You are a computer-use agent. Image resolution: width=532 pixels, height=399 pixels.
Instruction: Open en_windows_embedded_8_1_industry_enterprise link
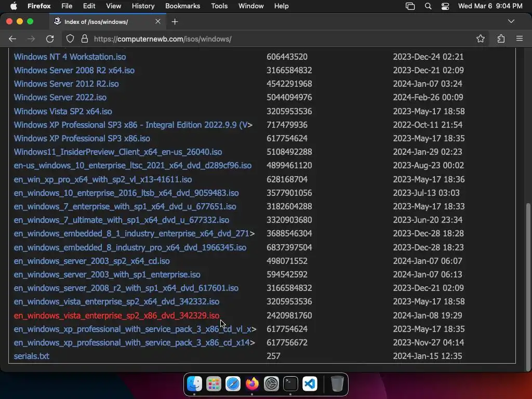[x=134, y=233]
